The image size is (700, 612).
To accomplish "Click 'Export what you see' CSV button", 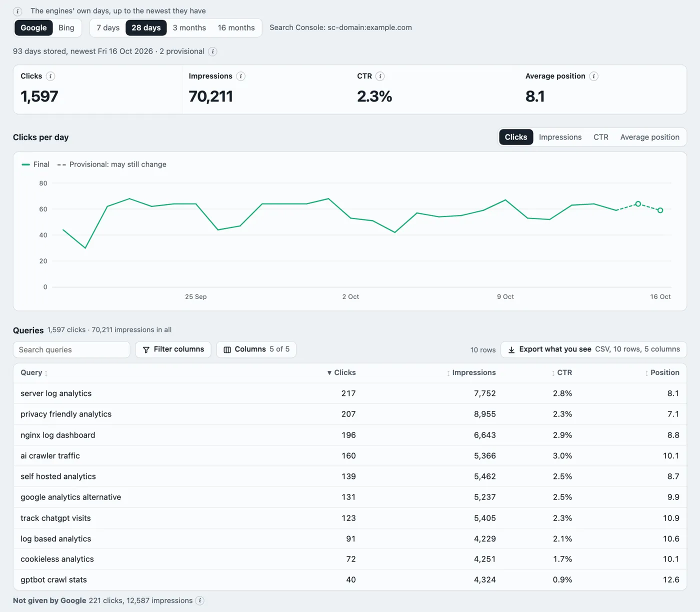I will click(593, 349).
